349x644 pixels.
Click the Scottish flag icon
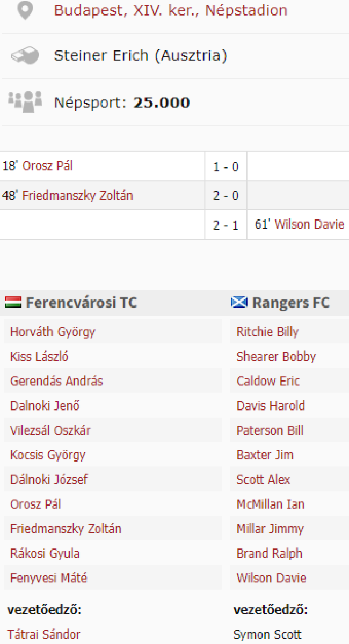[239, 303]
